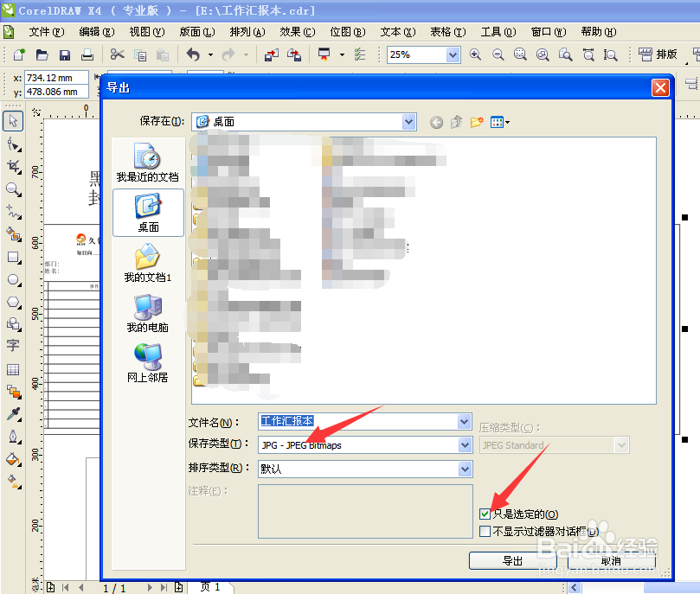Click the 导出 button
The width and height of the screenshot is (700, 594).
point(512,561)
